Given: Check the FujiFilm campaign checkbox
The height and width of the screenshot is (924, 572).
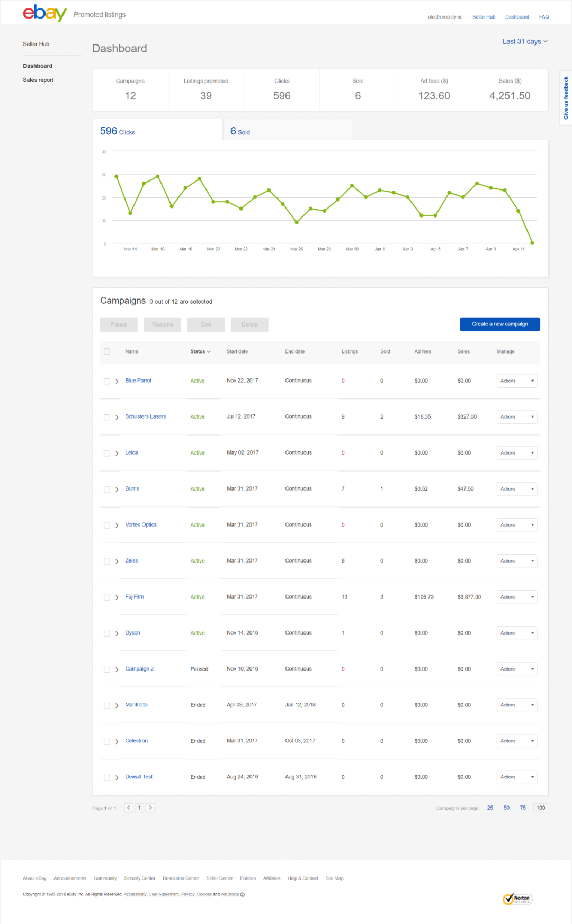Looking at the screenshot, I should [x=107, y=597].
